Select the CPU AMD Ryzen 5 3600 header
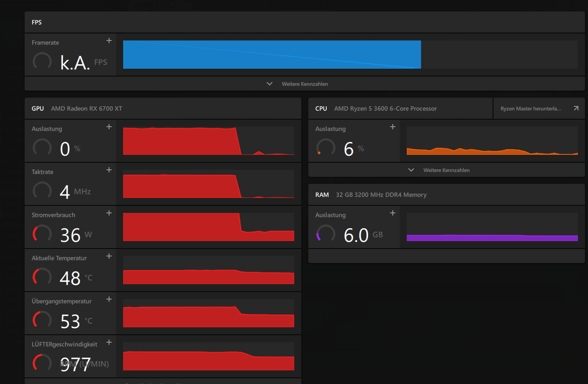 click(x=401, y=109)
